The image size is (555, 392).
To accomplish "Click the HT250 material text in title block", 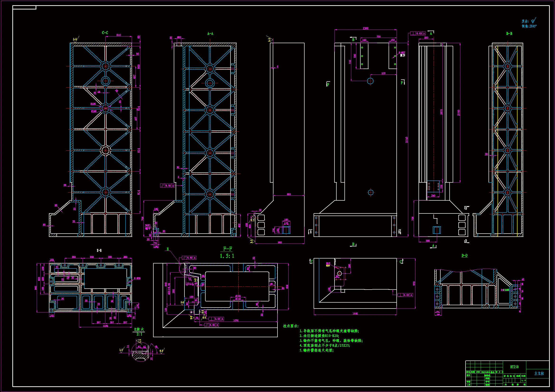I will click(x=514, y=367).
